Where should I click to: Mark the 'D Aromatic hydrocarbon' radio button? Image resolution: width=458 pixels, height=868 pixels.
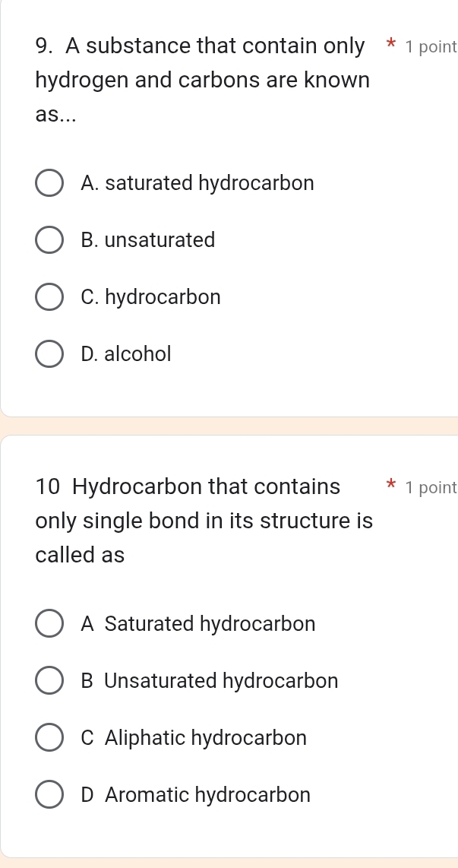point(50,796)
